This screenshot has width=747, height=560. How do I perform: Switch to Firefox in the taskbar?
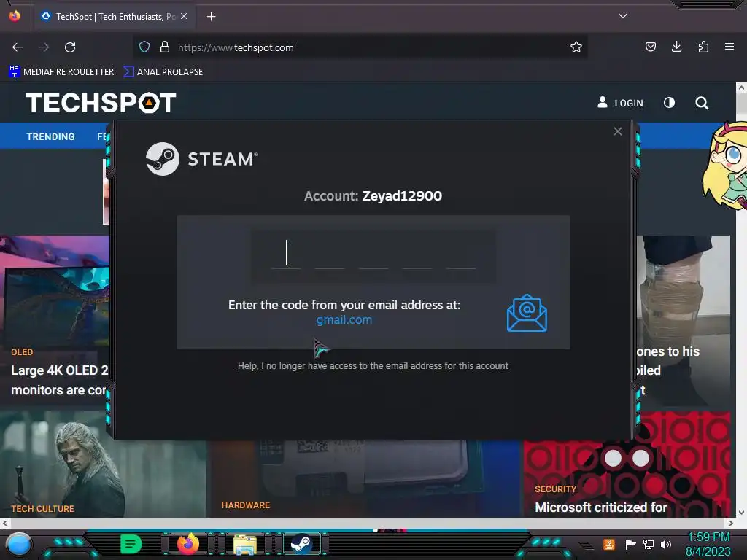tap(187, 544)
